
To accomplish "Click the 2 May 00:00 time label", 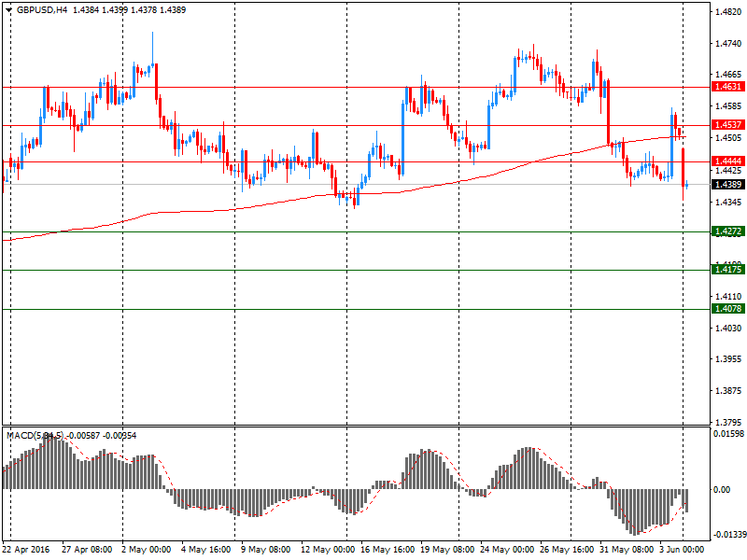I will [146, 550].
